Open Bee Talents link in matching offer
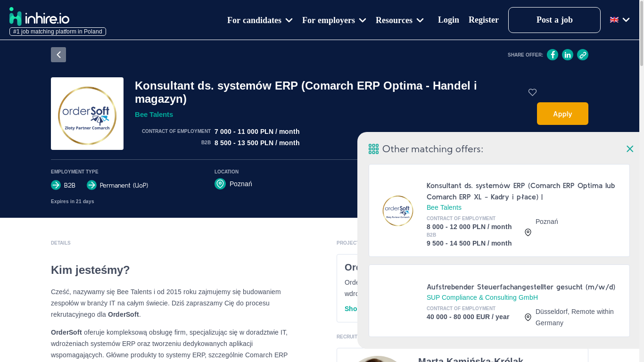 coord(444,207)
